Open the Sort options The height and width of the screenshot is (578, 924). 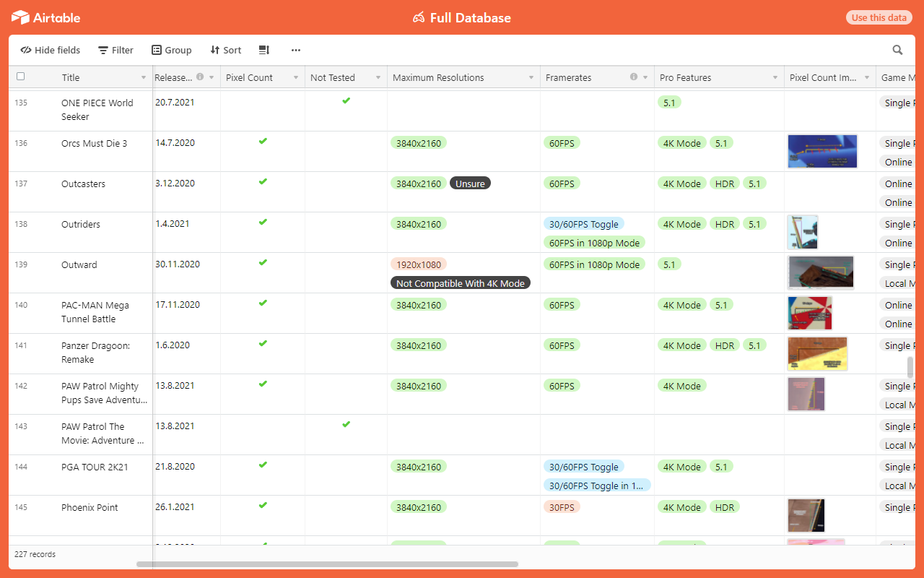click(x=226, y=50)
